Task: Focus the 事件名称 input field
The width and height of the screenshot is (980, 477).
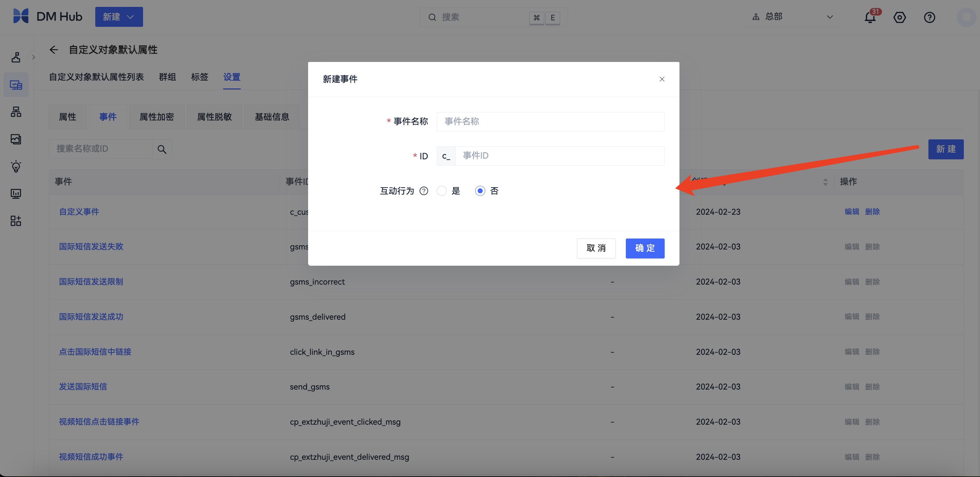Action: 551,122
